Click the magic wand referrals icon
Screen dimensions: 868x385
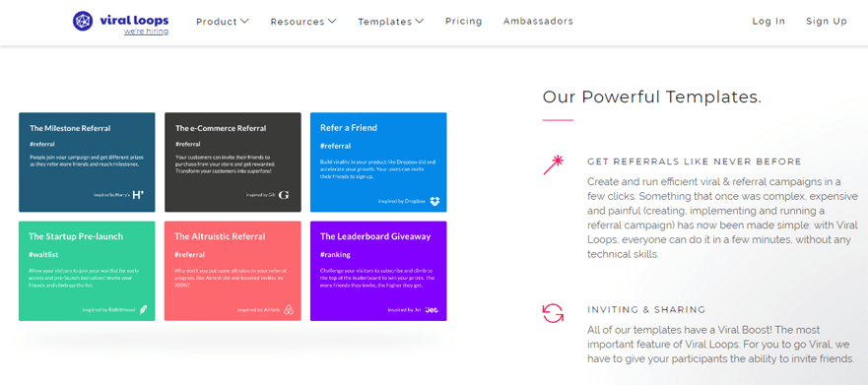click(x=553, y=164)
